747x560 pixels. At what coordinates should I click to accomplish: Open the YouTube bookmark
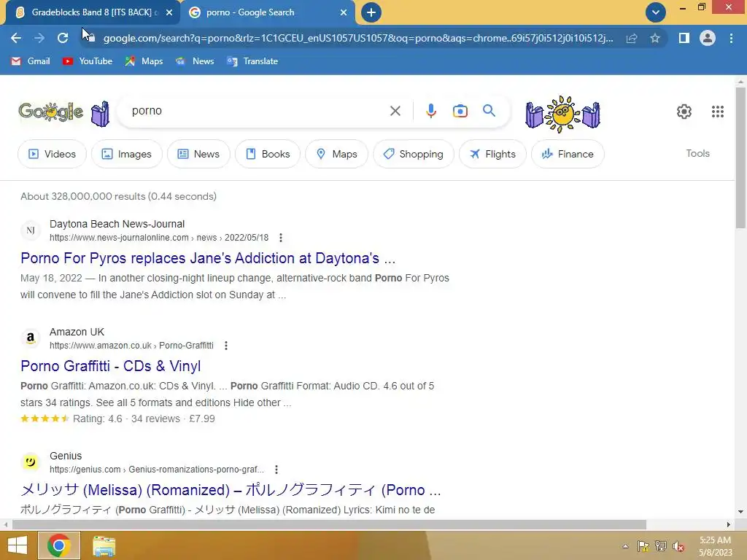88,61
